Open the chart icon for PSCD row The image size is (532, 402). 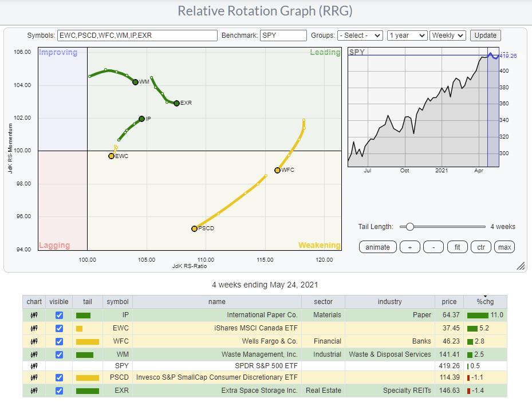coord(34,377)
